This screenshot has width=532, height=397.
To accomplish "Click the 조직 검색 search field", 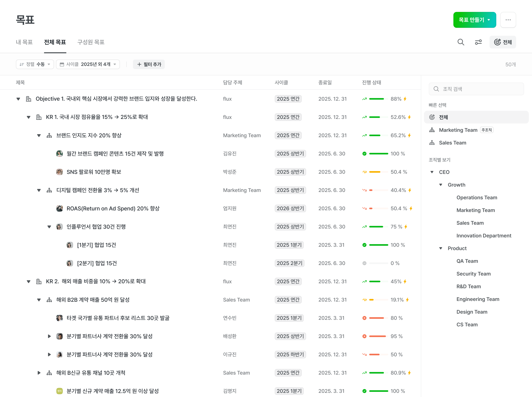I will (x=476, y=89).
